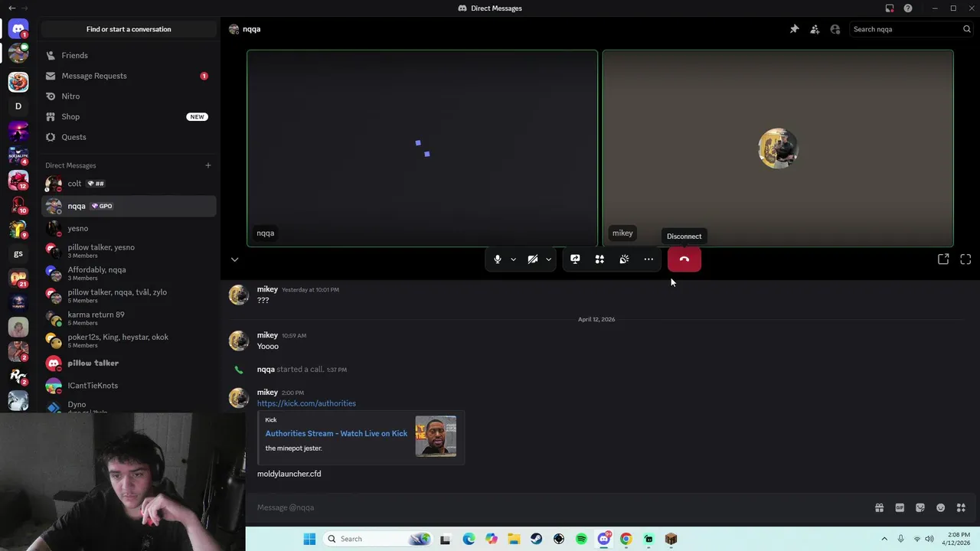The height and width of the screenshot is (551, 980).
Task: Select the gs server in sidebar
Action: point(18,253)
